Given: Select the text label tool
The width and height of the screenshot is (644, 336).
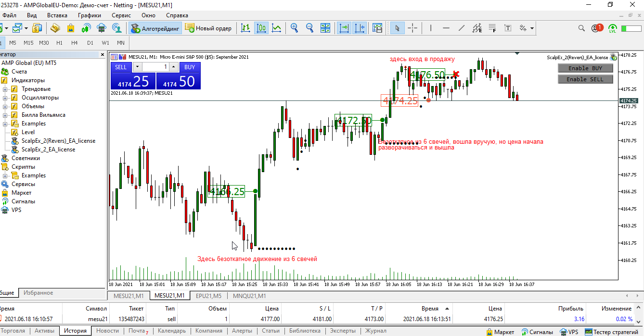Looking at the screenshot, I should tap(508, 28).
